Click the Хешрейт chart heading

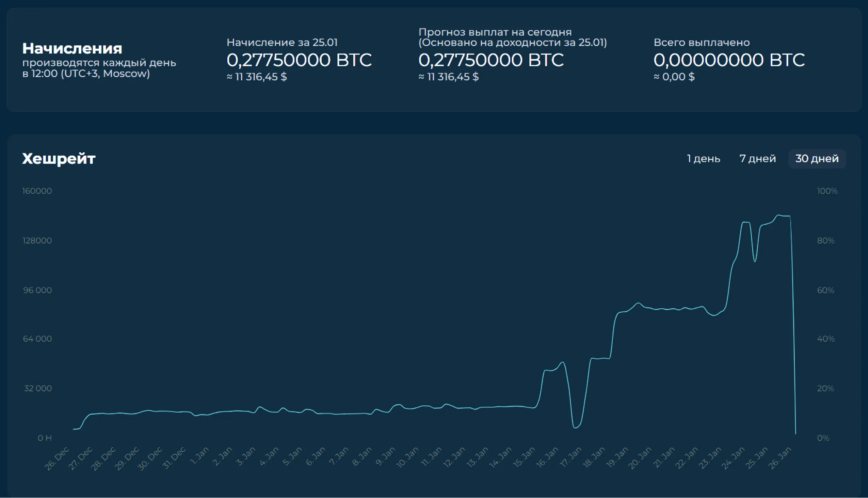(x=59, y=159)
